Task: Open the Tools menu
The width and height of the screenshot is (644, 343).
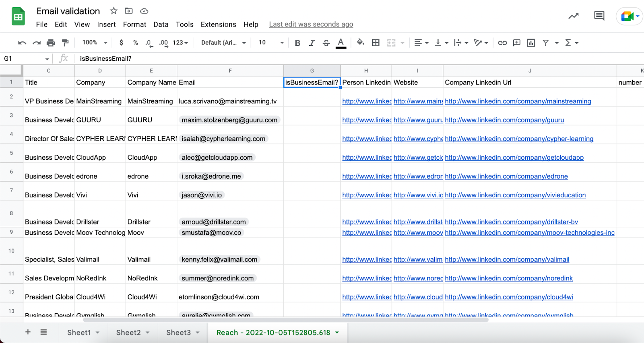Action: coord(184,25)
